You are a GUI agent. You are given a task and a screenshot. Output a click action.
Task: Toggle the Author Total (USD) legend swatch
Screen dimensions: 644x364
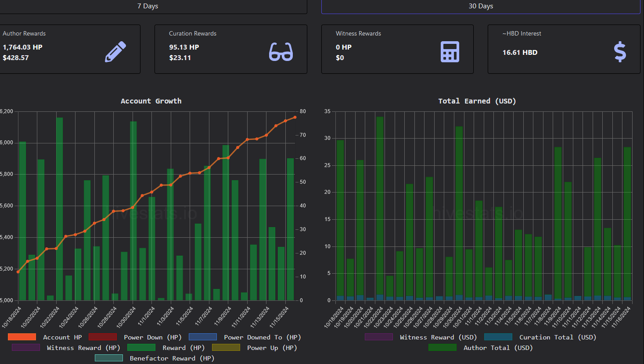[443, 347]
